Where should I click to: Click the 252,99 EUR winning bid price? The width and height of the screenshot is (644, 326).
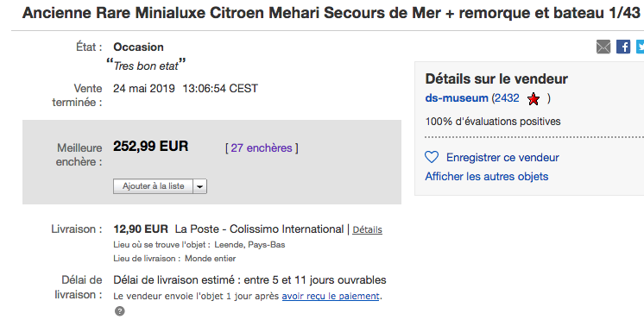[x=151, y=146]
